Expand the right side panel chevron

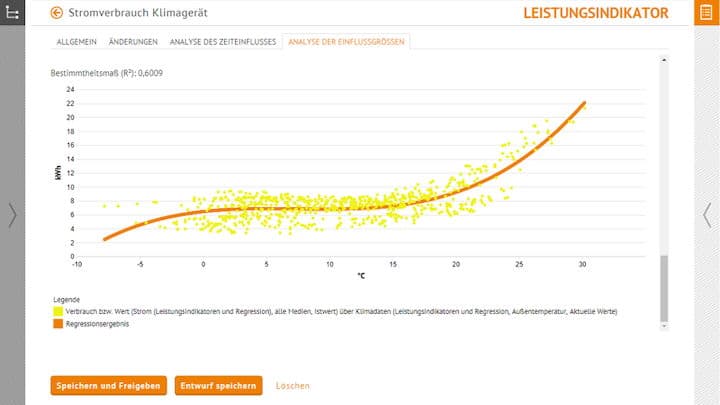[707, 215]
